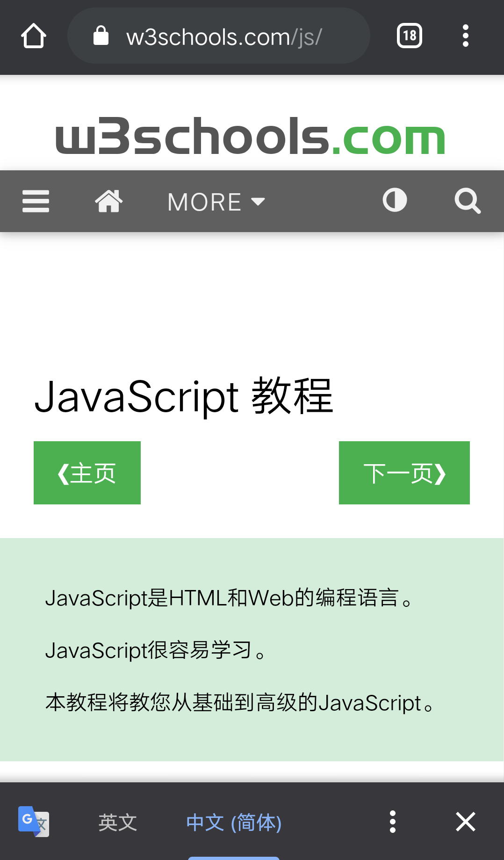
Task: Click text JavaScript很容易学习。
Action: [155, 650]
